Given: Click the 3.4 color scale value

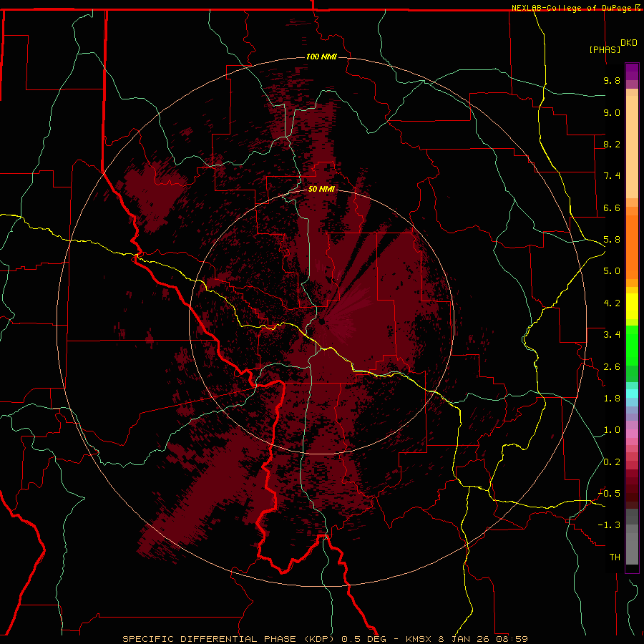Looking at the screenshot, I should (x=612, y=335).
